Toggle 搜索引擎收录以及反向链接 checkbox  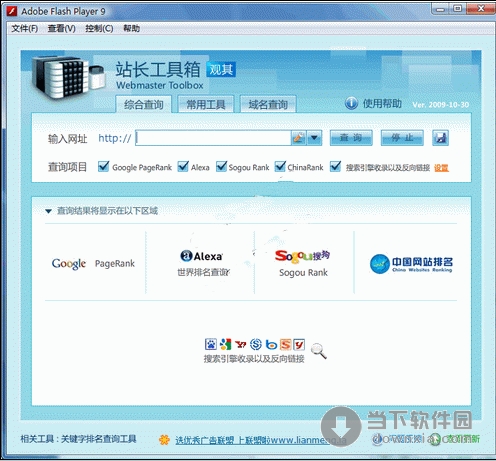click(x=335, y=166)
